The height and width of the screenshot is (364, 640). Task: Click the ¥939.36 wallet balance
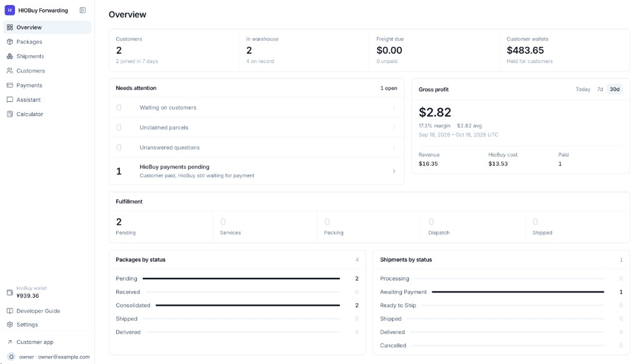[x=27, y=296]
